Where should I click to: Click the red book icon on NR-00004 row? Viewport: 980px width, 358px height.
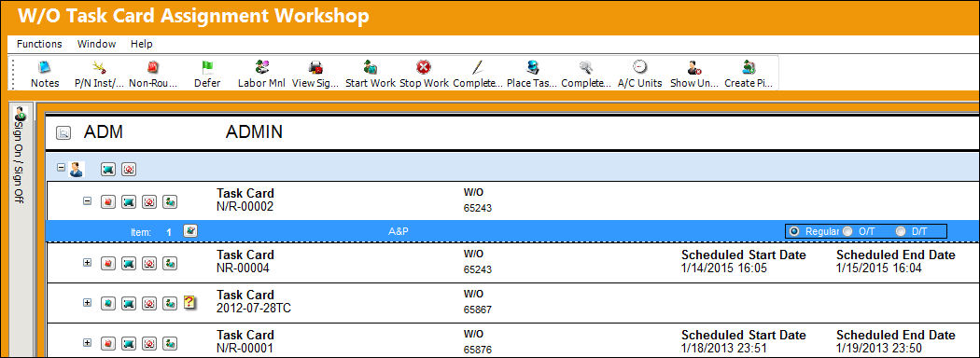tap(108, 264)
